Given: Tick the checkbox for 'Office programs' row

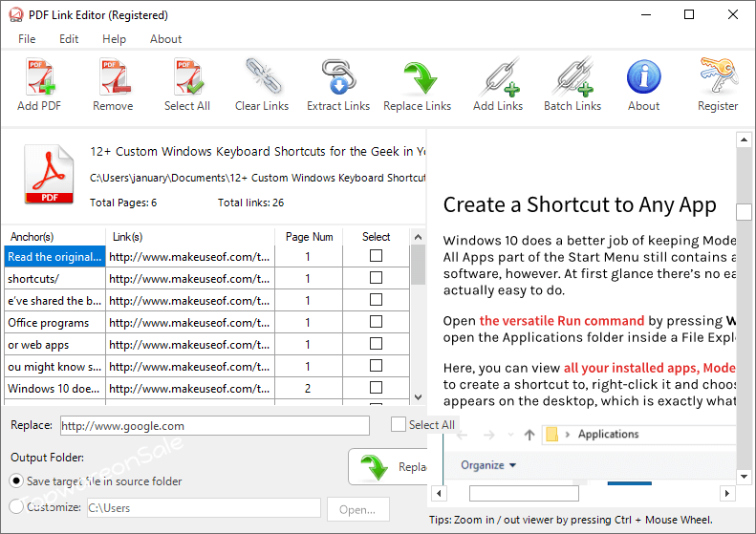Looking at the screenshot, I should pyautogui.click(x=376, y=322).
